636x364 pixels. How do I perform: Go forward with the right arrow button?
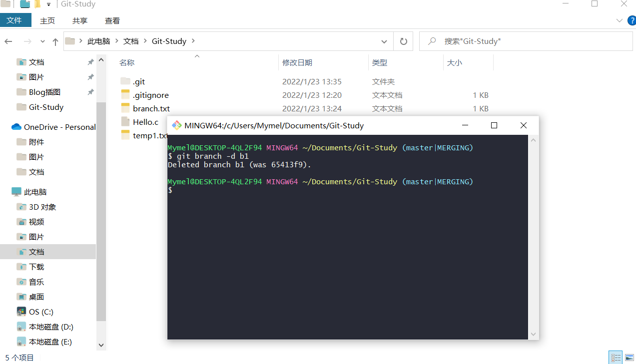coord(27,41)
